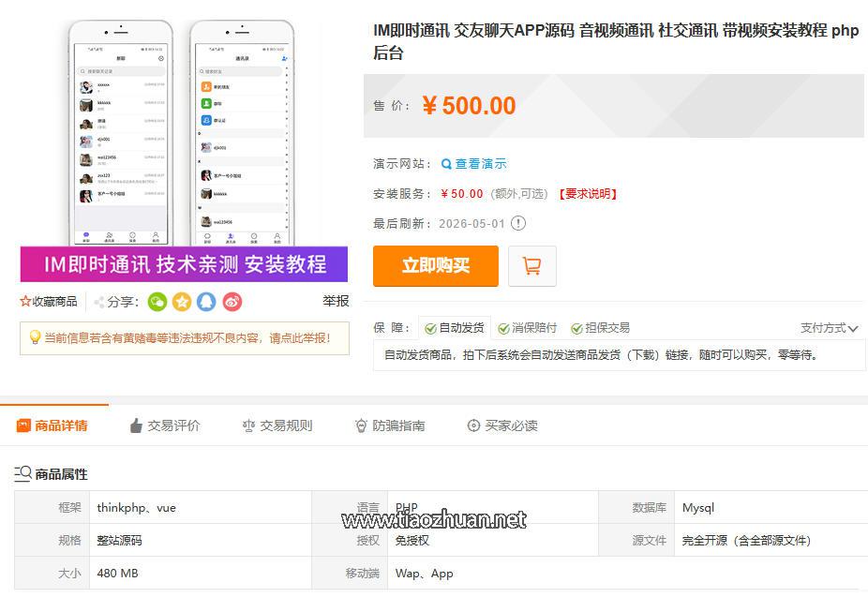
Task: Click the 立即购买 buy now button
Action: click(436, 266)
